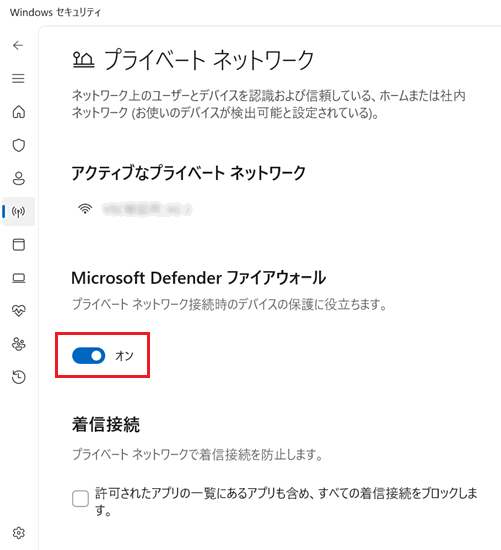Click the Windows セキュリティ window title
The width and height of the screenshot is (501, 550).
tap(55, 12)
